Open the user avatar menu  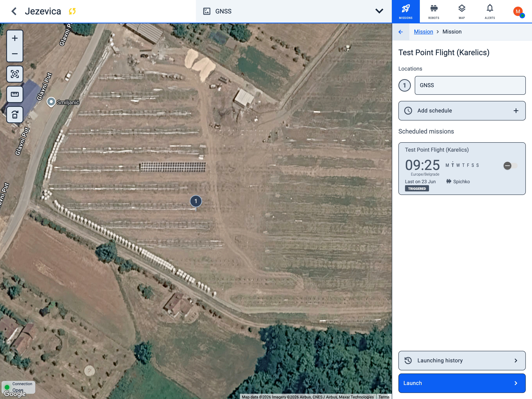pyautogui.click(x=518, y=11)
